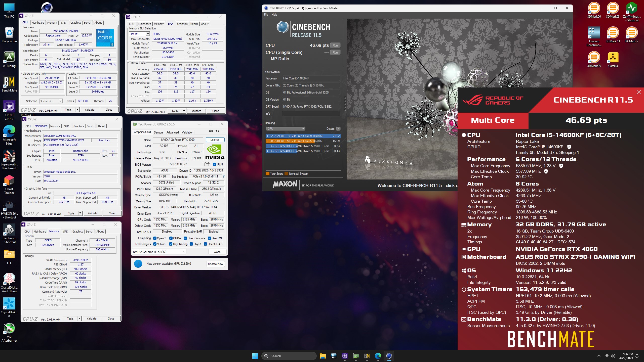This screenshot has width=644, height=362.
Task: Toggle the DirectCompute checkbox in GPU-Z
Action: [x=185, y=238]
